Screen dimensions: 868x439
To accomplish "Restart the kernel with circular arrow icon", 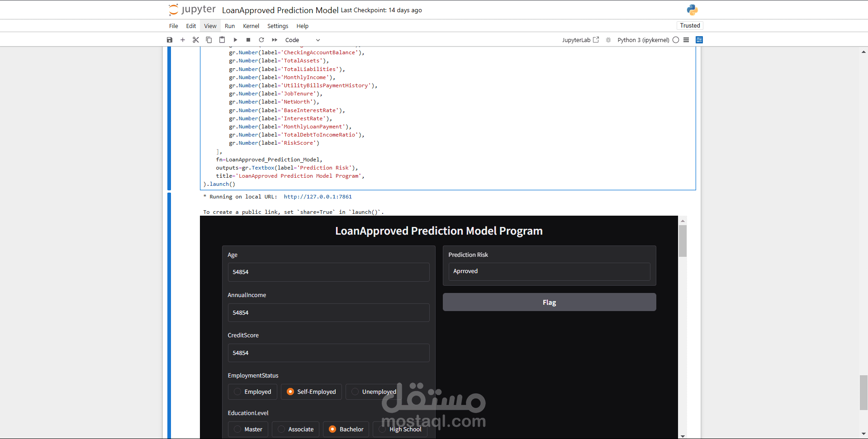I will 261,40.
